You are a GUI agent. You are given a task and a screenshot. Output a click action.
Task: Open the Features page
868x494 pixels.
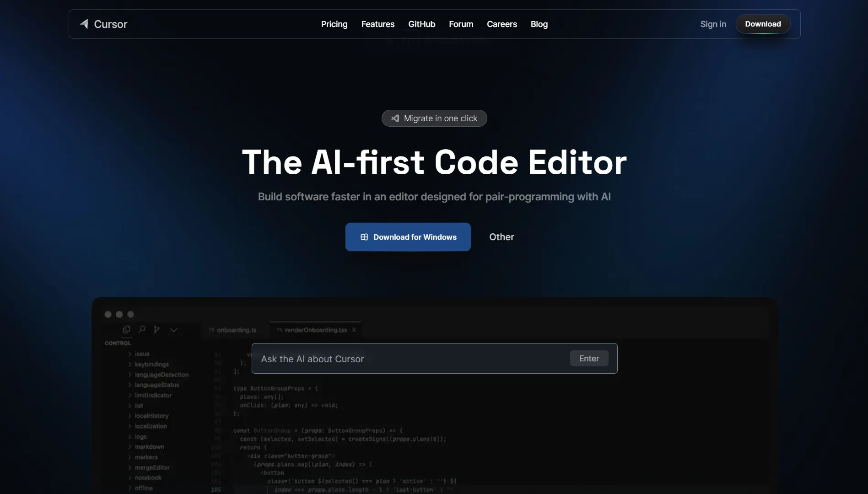[x=377, y=24]
